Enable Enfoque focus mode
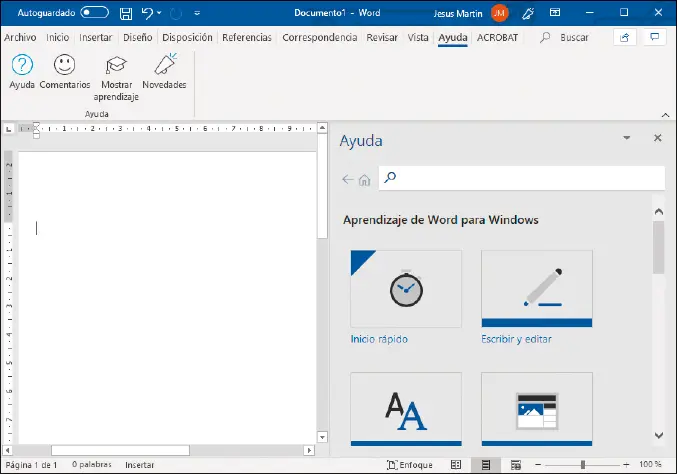Image resolution: width=677 pixels, height=474 pixels. [410, 465]
